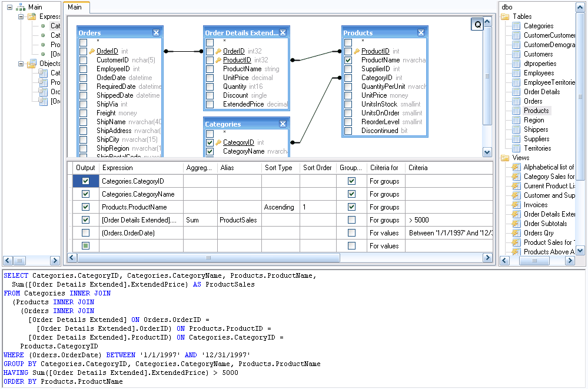Check the CustomerID field in Orders

coord(83,60)
